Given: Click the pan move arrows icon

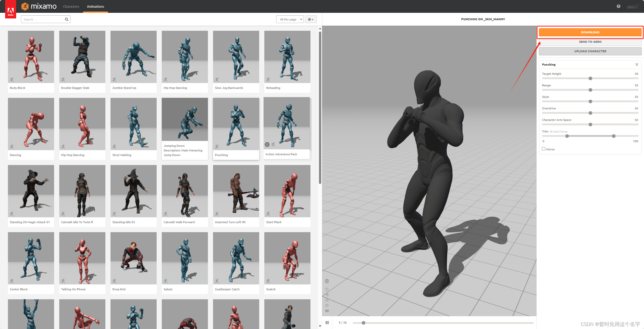Looking at the screenshot, I should (327, 295).
